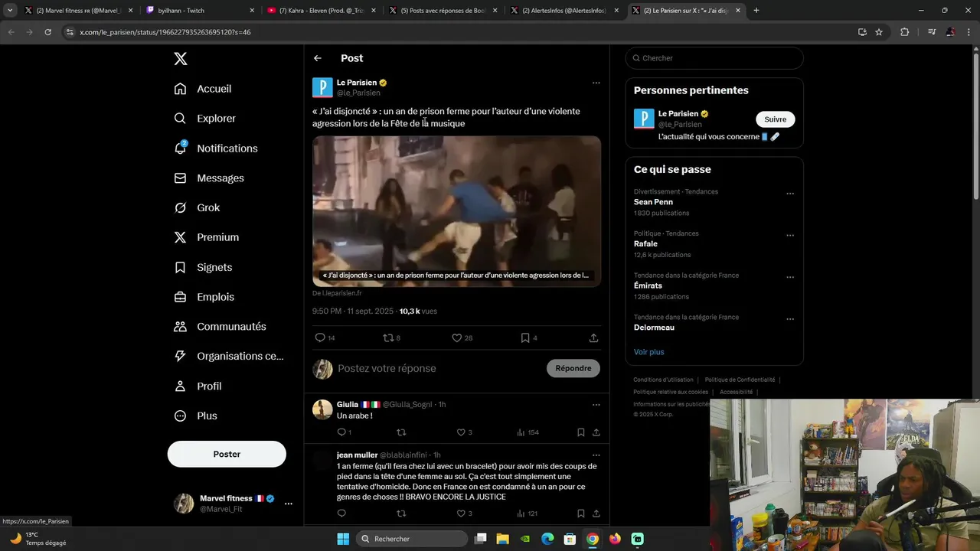The image size is (980, 551).
Task: Open Signets bookmarks in sidebar
Action: click(203, 267)
